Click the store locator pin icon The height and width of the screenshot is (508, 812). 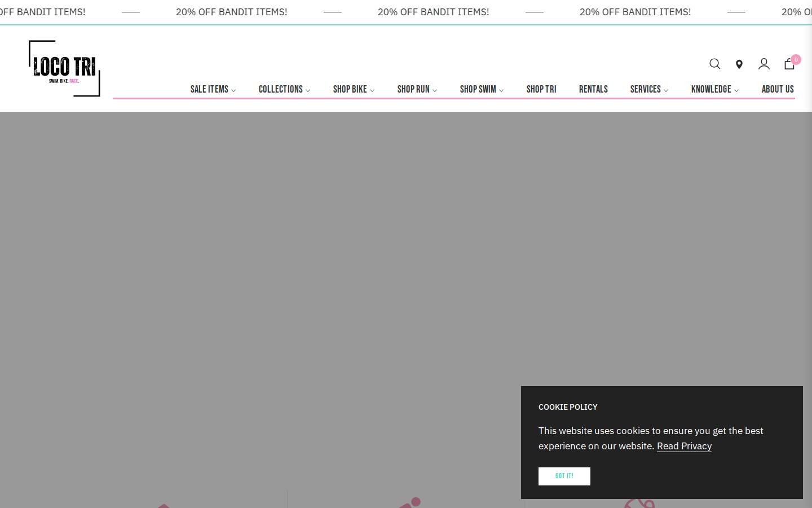(739, 64)
